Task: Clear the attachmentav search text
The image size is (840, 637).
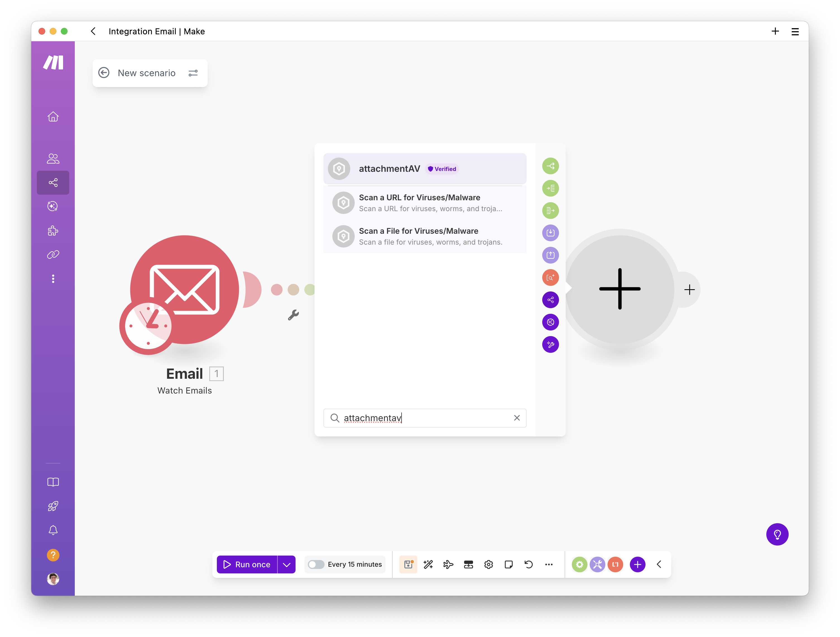Action: coord(517,418)
